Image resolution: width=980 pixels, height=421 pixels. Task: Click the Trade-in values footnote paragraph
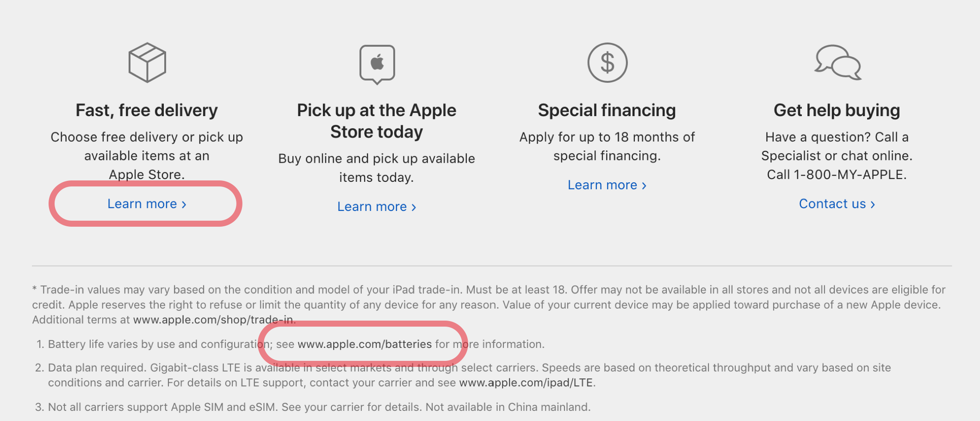tap(489, 304)
